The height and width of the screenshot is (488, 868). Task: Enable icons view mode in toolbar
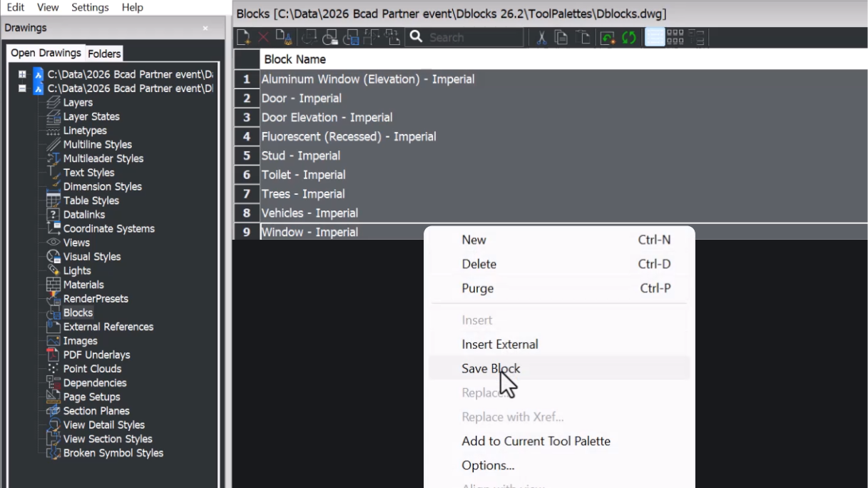[x=675, y=37]
